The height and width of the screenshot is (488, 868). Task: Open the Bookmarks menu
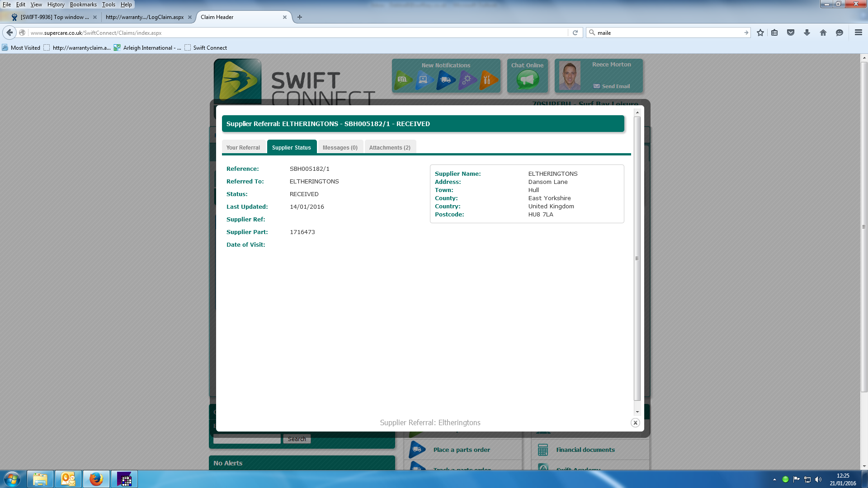83,5
